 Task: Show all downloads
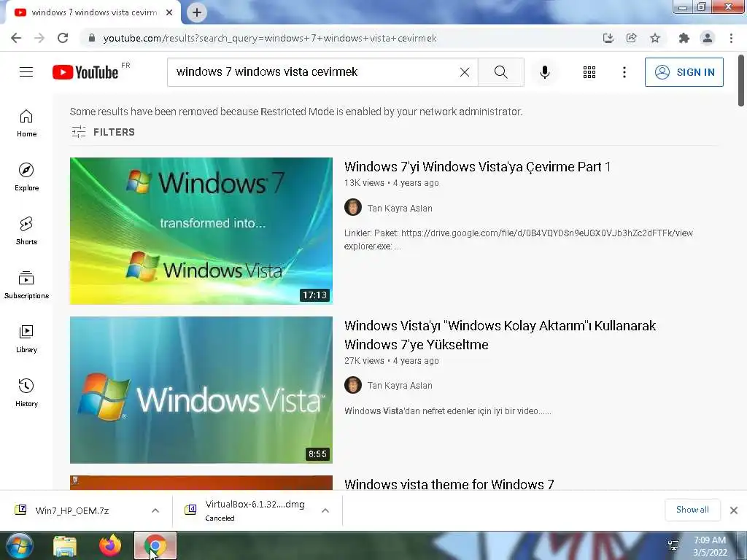click(x=692, y=510)
